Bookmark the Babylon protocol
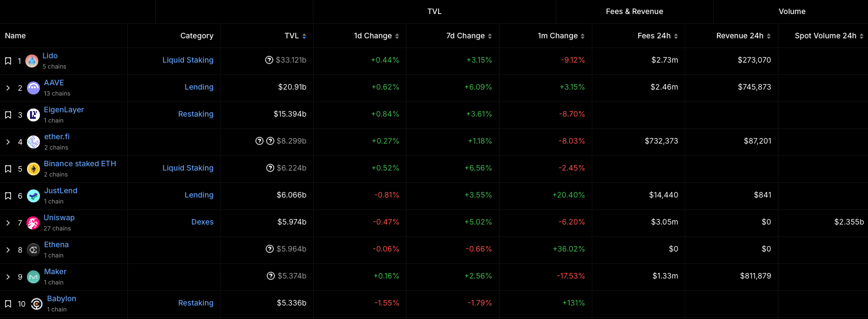Image resolution: width=868 pixels, height=319 pixels. pyautogui.click(x=8, y=304)
